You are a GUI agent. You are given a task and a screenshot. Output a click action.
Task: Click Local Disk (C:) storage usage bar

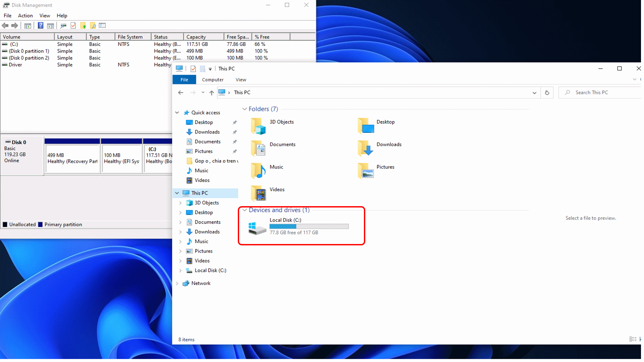[309, 227]
